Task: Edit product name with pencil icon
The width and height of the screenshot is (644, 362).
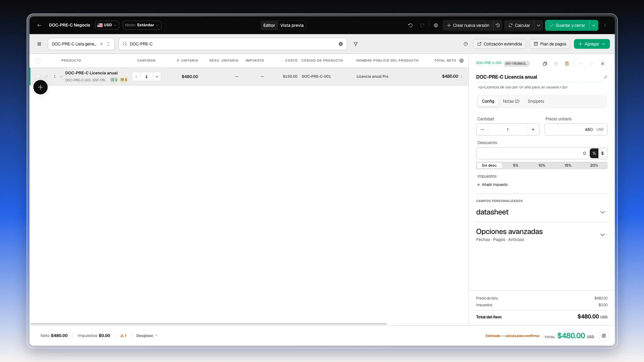Action: pyautogui.click(x=605, y=77)
